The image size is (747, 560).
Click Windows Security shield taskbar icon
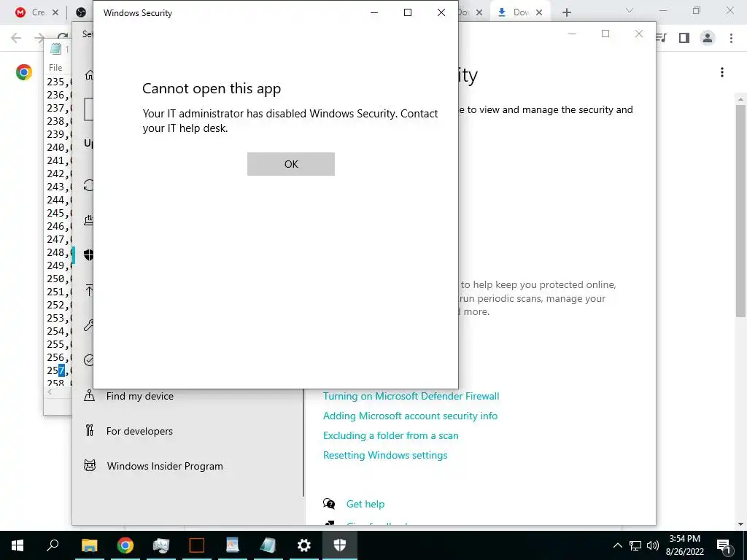[339, 545]
